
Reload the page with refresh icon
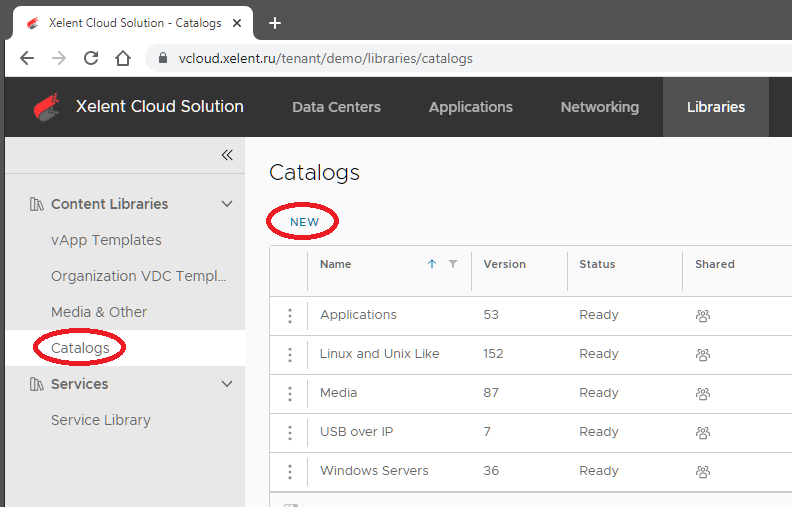pos(91,59)
